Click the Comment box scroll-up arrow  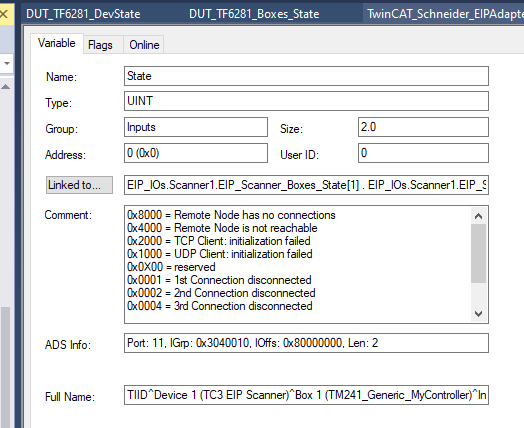479,216
